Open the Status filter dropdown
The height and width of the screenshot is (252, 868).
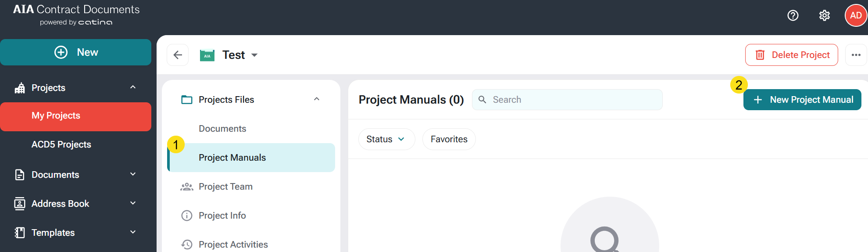click(x=386, y=139)
